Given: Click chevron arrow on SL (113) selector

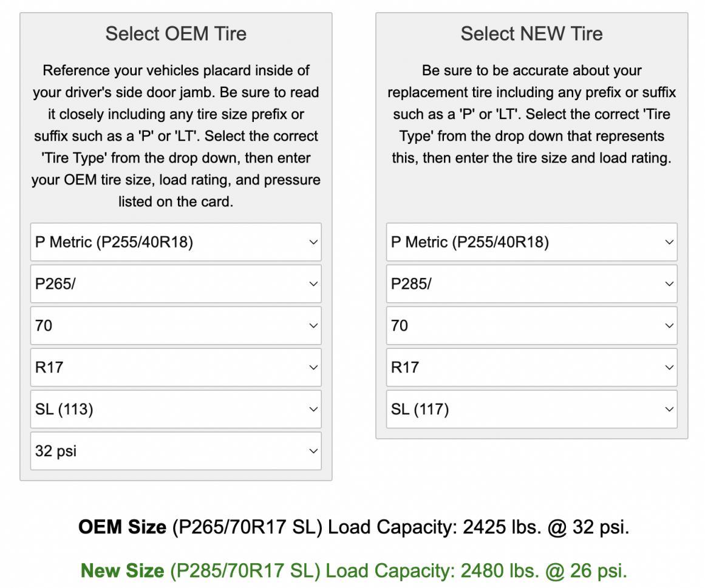Looking at the screenshot, I should click(x=313, y=409).
